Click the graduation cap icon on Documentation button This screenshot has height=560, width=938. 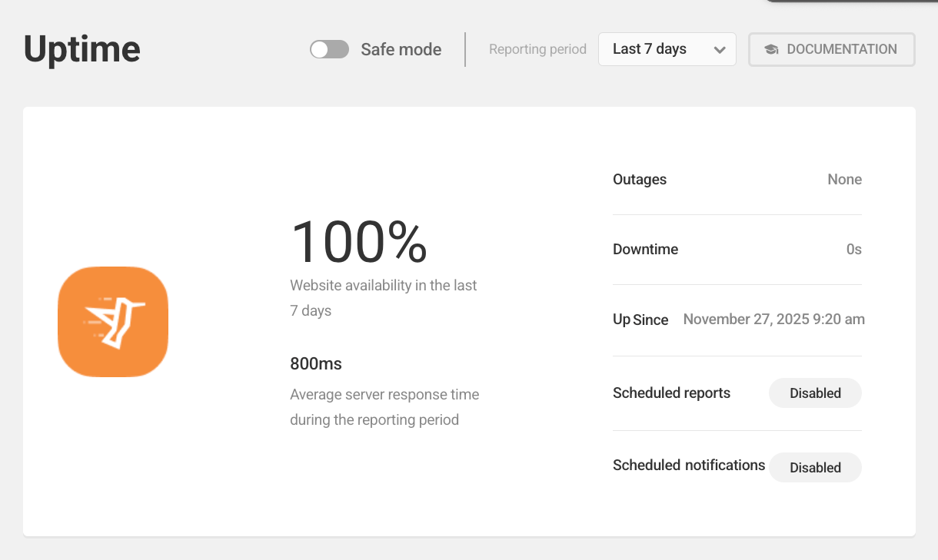(770, 49)
